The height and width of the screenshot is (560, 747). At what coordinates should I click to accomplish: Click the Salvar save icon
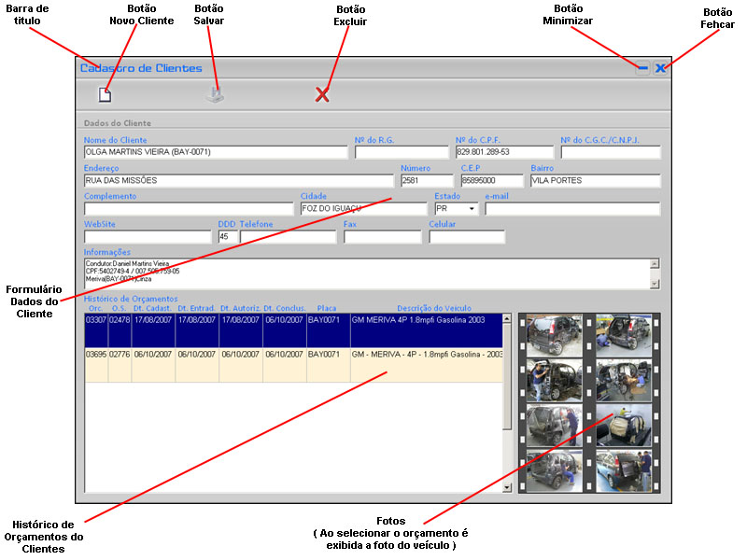(x=215, y=95)
